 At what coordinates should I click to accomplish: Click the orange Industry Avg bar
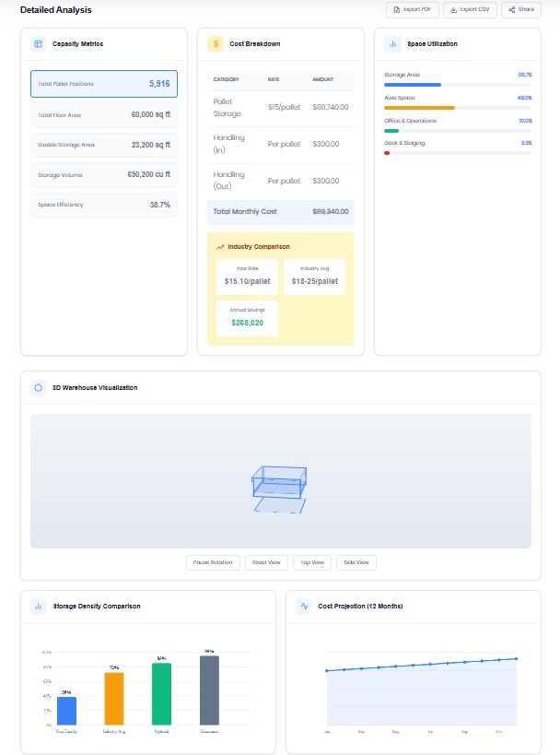(114, 699)
